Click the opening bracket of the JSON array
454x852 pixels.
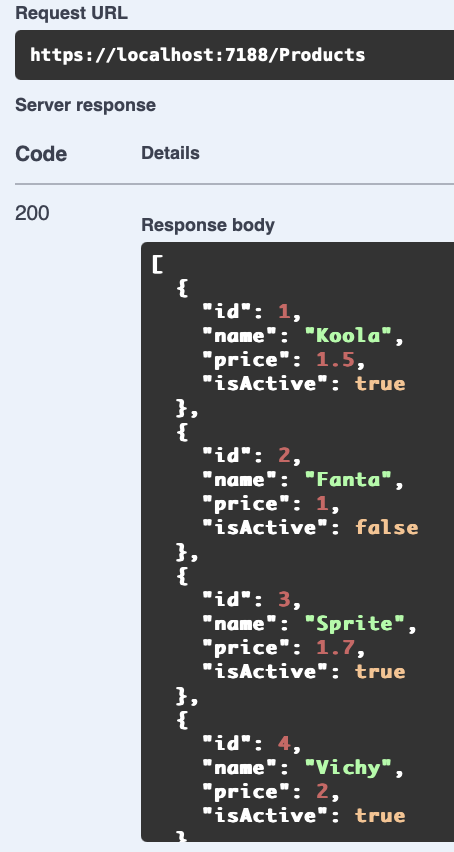tap(157, 265)
